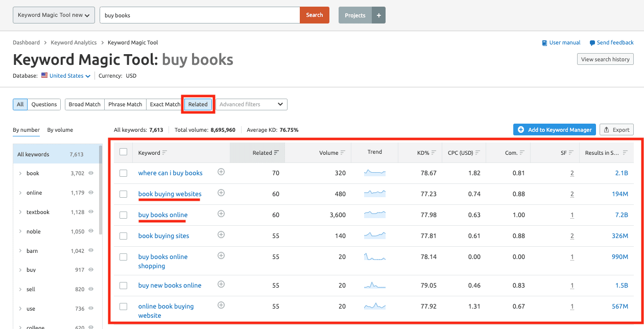Image resolution: width=644 pixels, height=329 pixels.
Task: Tick checkbox for 'book buying websites'
Action: click(123, 194)
